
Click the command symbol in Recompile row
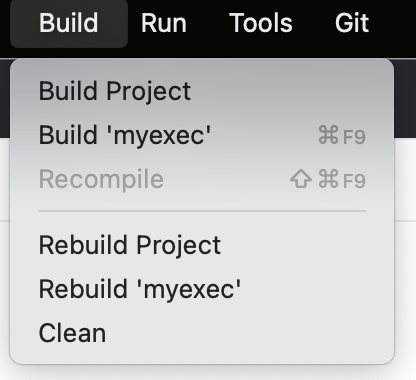[x=329, y=179]
